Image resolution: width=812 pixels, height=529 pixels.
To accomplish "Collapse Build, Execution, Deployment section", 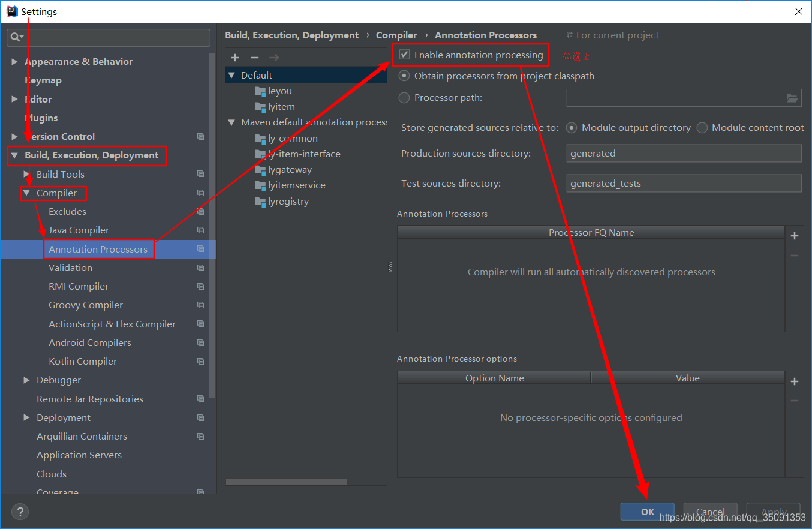I will tap(15, 155).
